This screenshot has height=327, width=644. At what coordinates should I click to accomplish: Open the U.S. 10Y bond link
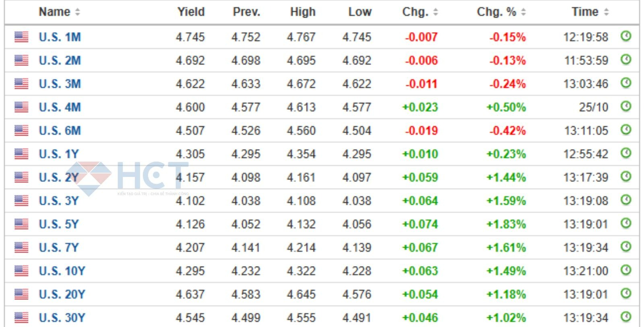[x=62, y=271]
